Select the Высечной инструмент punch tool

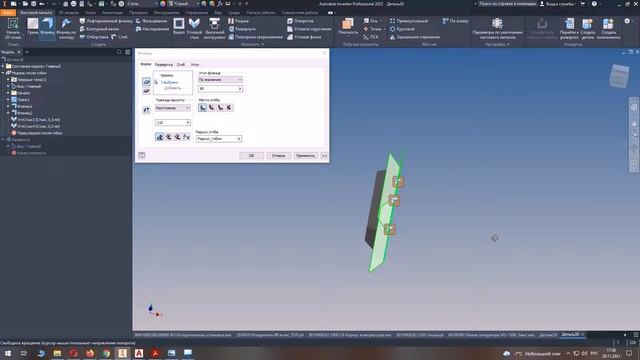tap(214, 28)
